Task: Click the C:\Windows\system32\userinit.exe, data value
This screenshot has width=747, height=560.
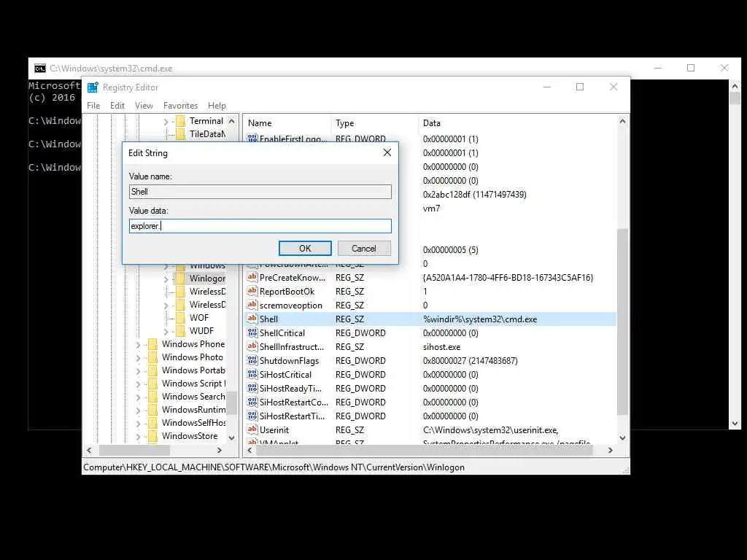Action: pyautogui.click(x=490, y=430)
